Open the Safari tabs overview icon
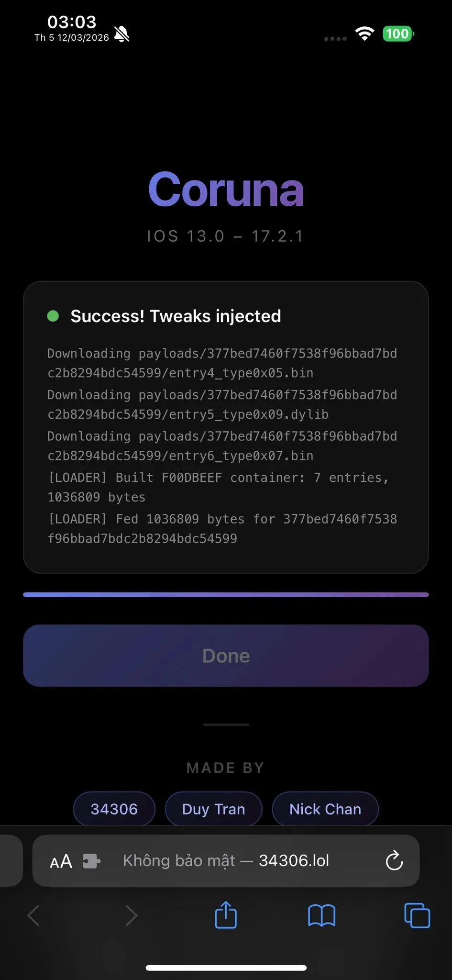Screen dimensions: 452x980 [417, 915]
